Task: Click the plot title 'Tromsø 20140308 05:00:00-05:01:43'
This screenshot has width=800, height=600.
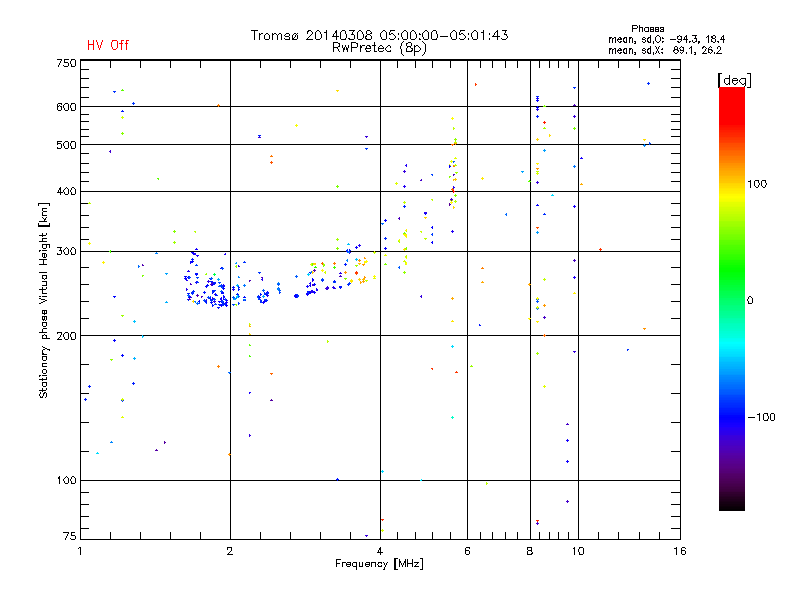Action: pyautogui.click(x=379, y=35)
